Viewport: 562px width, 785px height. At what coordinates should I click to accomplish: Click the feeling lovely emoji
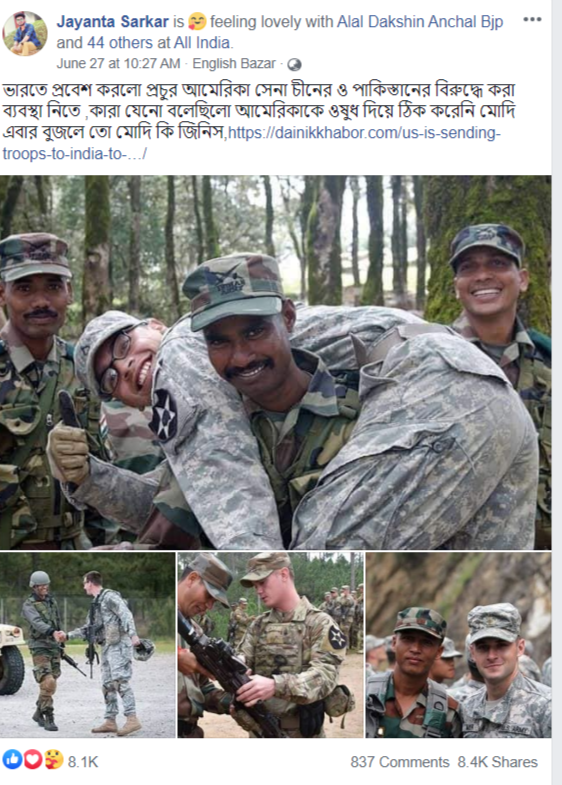tap(197, 23)
